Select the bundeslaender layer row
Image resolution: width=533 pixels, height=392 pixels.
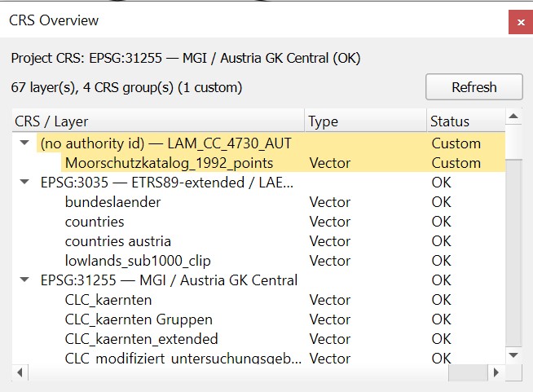pyautogui.click(x=258, y=202)
